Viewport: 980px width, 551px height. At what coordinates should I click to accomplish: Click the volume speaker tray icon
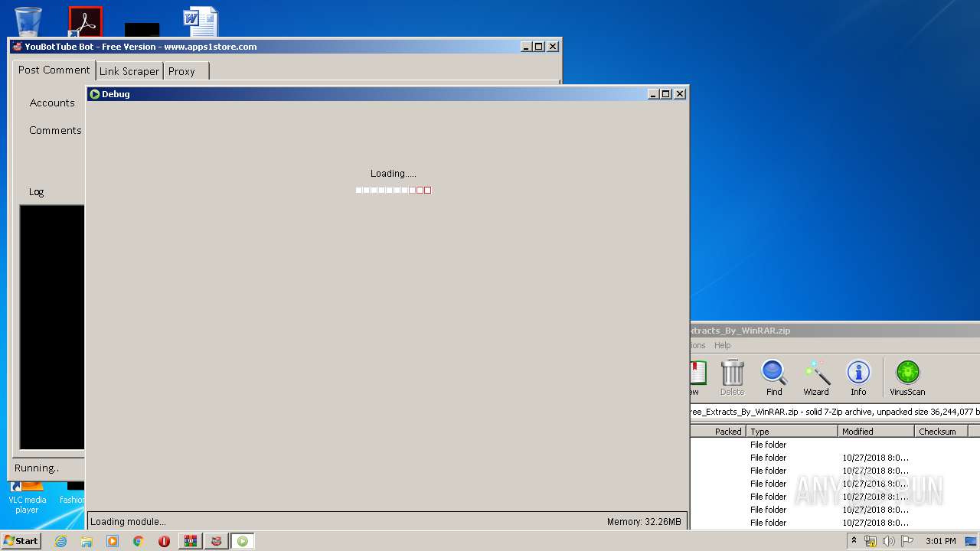tap(889, 541)
